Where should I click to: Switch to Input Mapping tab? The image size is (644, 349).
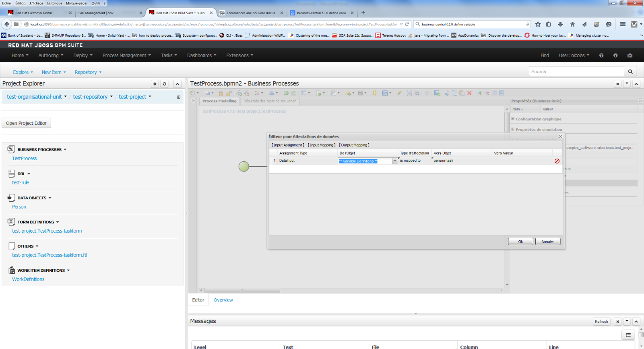pyautogui.click(x=322, y=145)
